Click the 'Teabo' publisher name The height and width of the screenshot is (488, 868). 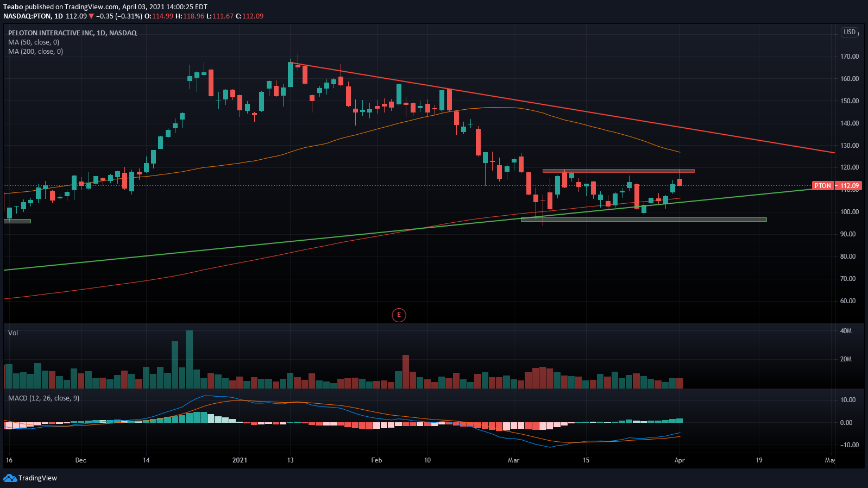click(x=13, y=7)
